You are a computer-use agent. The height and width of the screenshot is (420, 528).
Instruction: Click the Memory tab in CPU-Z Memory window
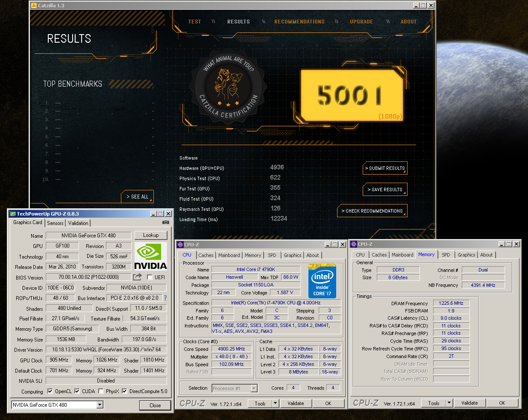(426, 254)
